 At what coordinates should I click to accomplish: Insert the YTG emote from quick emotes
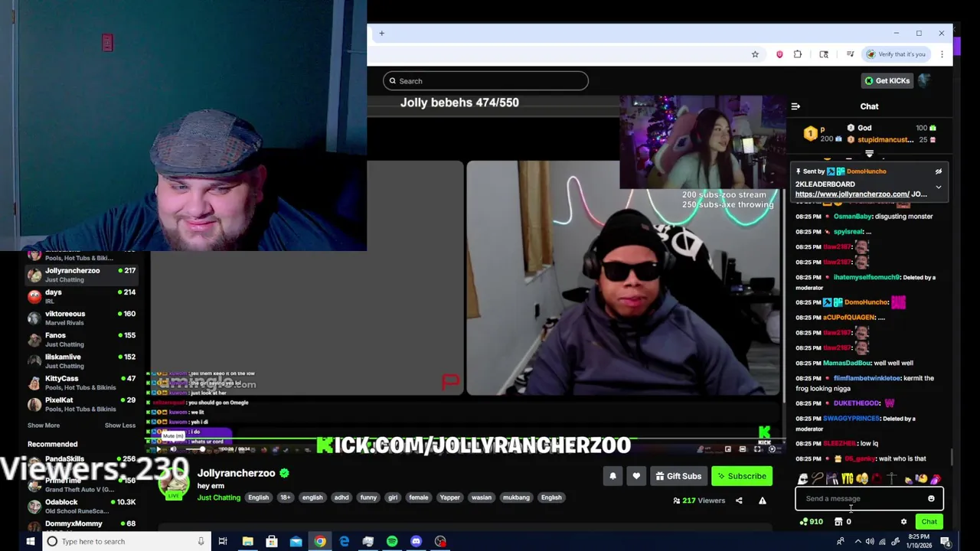(847, 479)
